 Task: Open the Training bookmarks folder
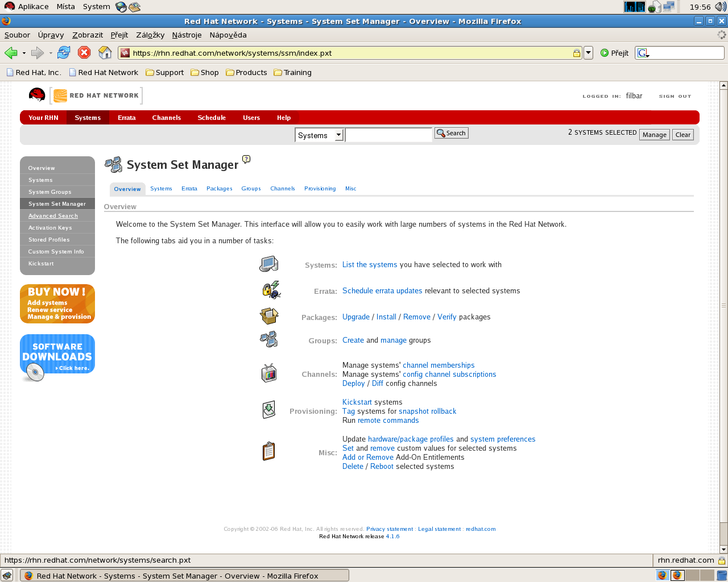(x=293, y=72)
